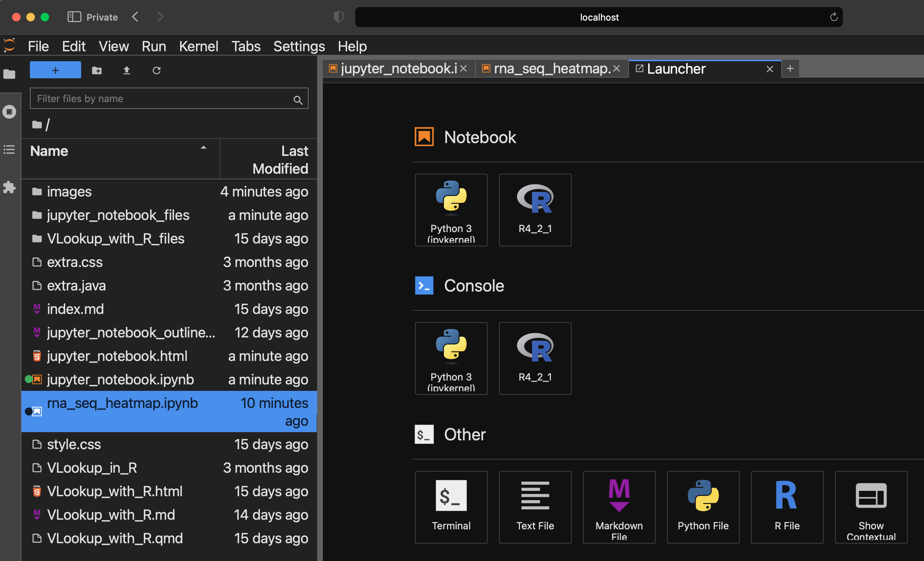Expand the images folder

[x=69, y=192]
